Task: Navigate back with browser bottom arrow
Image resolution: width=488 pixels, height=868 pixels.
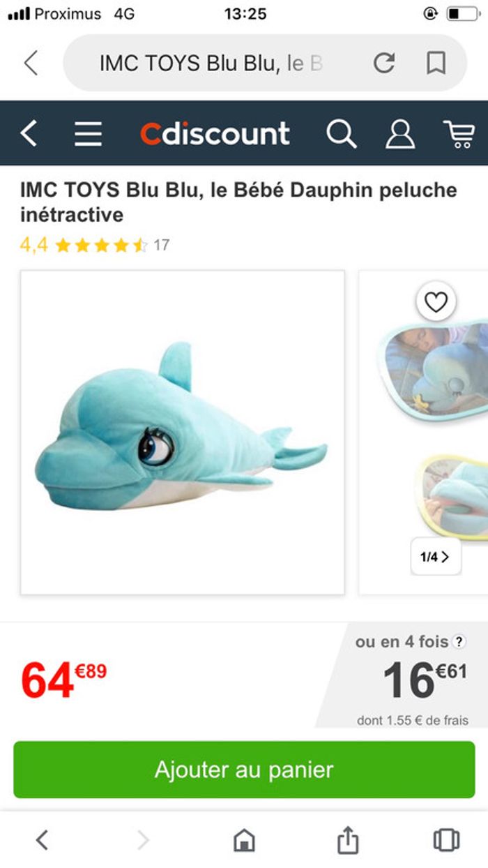Action: pos(43,840)
